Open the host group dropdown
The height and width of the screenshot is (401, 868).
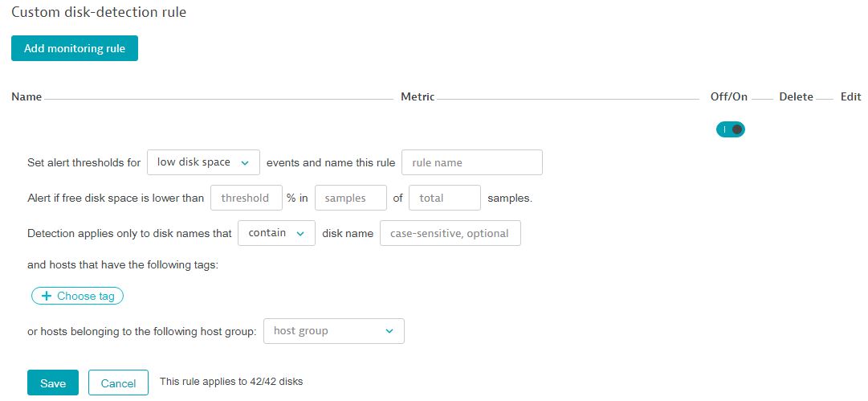[333, 331]
